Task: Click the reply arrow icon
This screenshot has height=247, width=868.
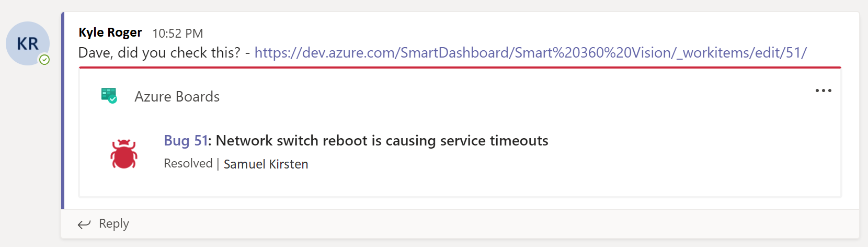Action: coord(84,224)
